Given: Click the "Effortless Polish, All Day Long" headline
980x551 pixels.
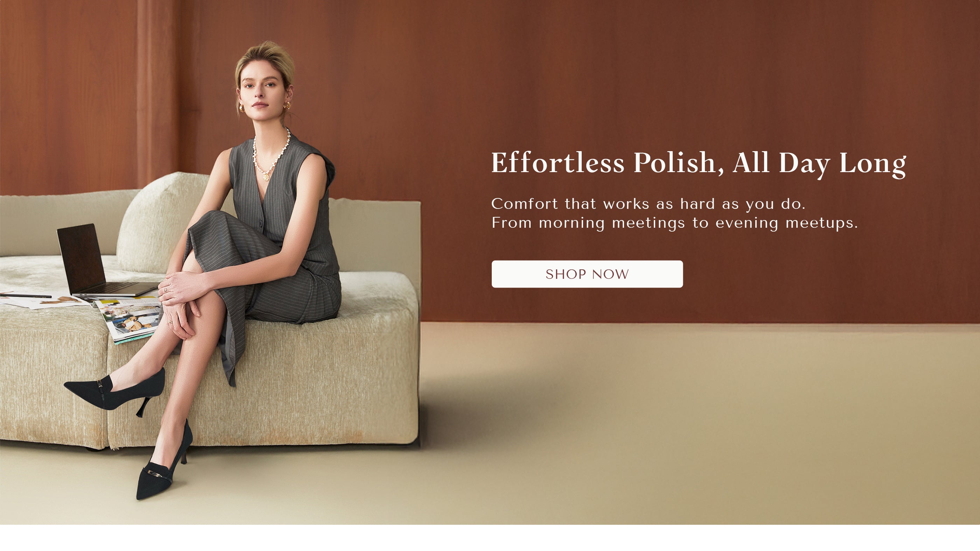Looking at the screenshot, I should [699, 163].
